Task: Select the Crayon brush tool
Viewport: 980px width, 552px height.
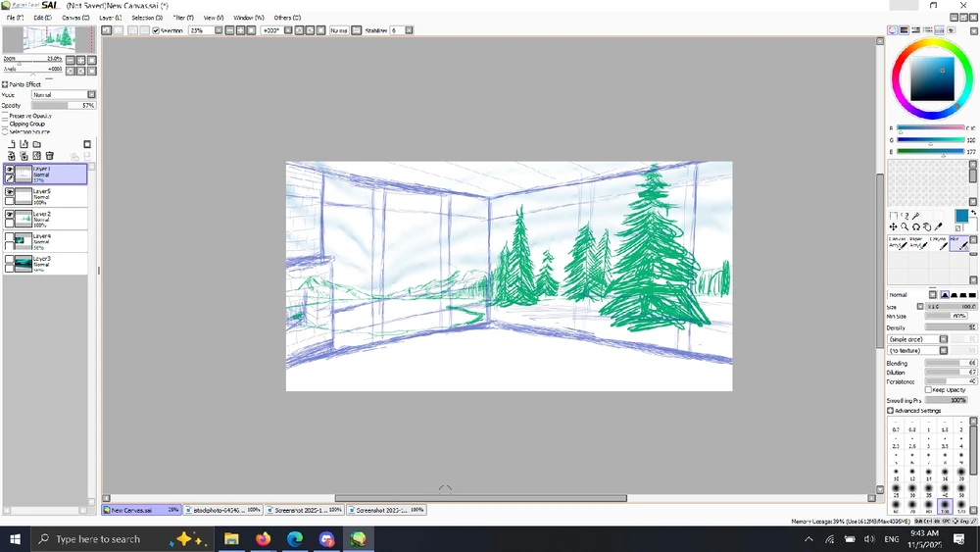Action: tap(938, 243)
